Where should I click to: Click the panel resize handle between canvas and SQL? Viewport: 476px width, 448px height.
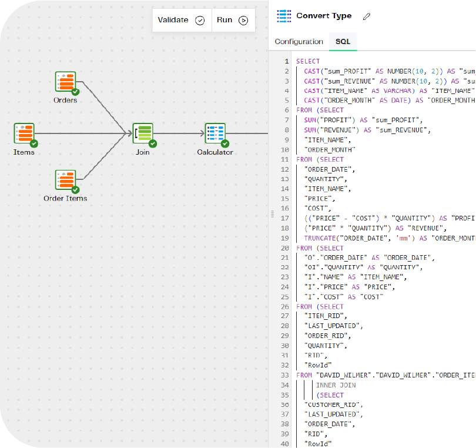(x=271, y=215)
